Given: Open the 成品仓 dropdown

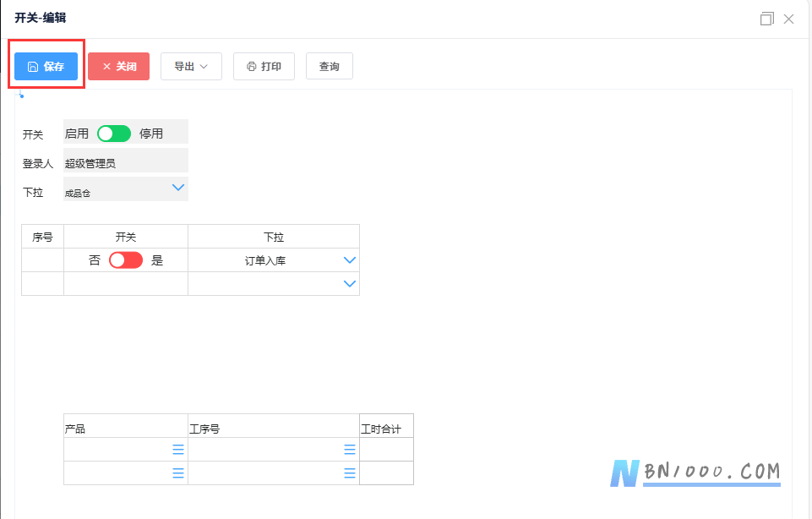Looking at the screenshot, I should [x=126, y=189].
